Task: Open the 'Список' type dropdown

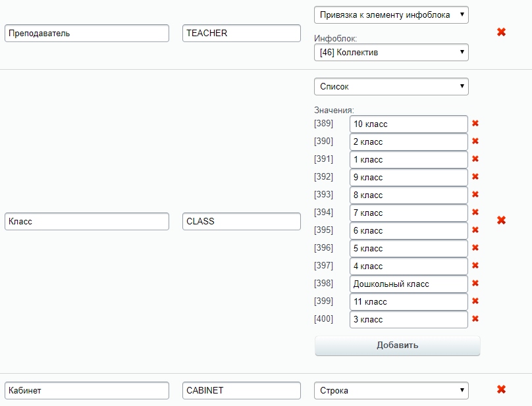Action: 391,86
